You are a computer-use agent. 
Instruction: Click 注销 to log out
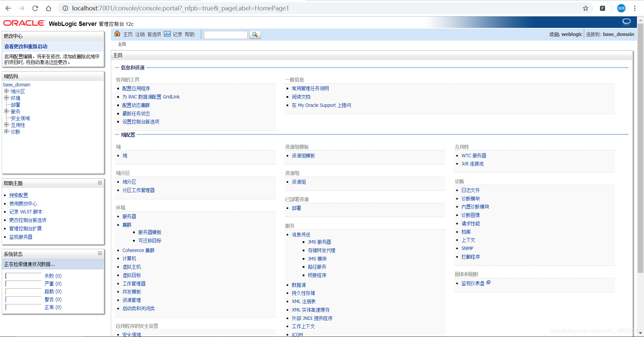coord(140,34)
